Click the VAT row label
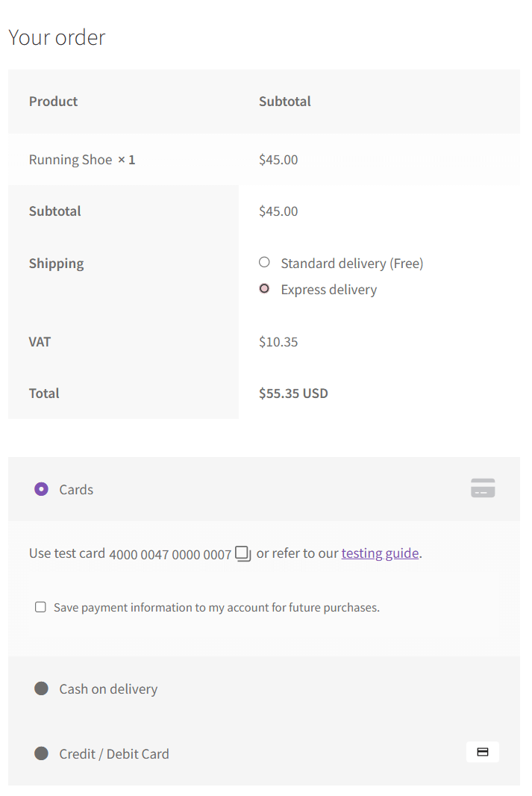 [40, 341]
